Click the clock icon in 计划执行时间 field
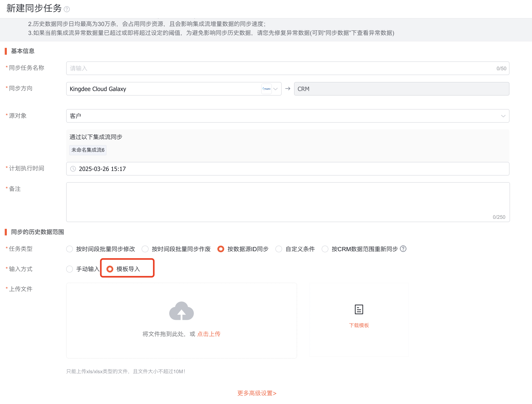 [73, 169]
